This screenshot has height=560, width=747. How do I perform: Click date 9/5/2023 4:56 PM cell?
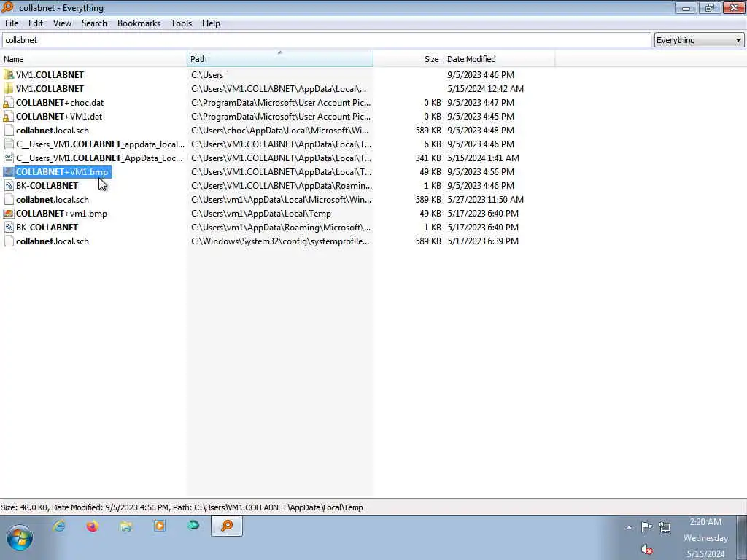(x=481, y=172)
